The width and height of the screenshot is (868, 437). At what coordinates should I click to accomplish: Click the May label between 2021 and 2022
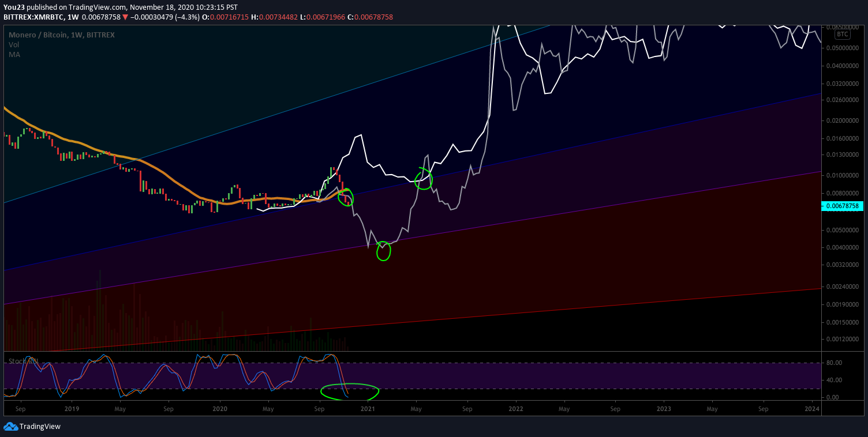(416, 409)
